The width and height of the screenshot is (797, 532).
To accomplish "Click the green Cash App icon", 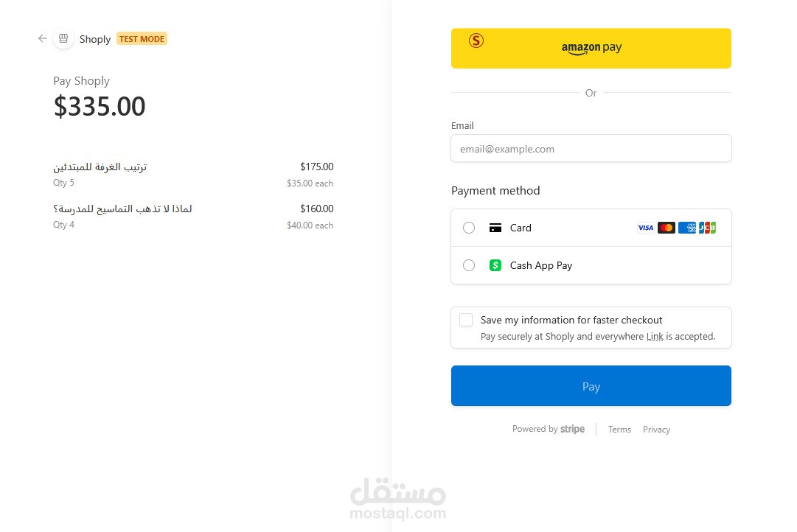I will tap(495, 265).
